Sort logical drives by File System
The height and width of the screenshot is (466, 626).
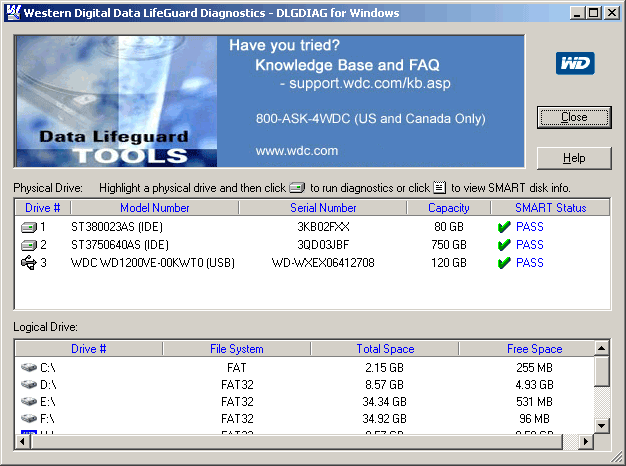pos(237,349)
